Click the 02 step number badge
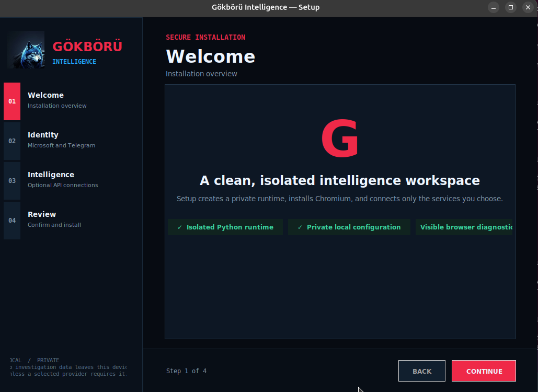This screenshot has width=538, height=392. (x=12, y=141)
